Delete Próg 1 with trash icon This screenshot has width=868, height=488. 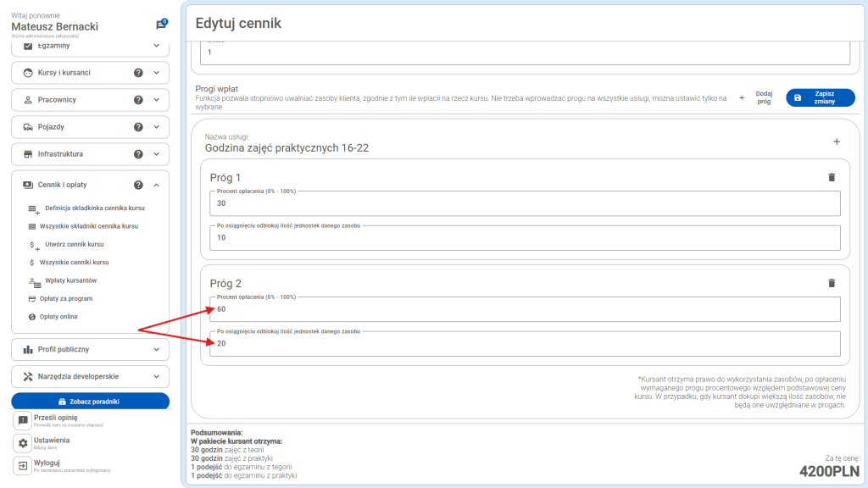pyautogui.click(x=831, y=177)
